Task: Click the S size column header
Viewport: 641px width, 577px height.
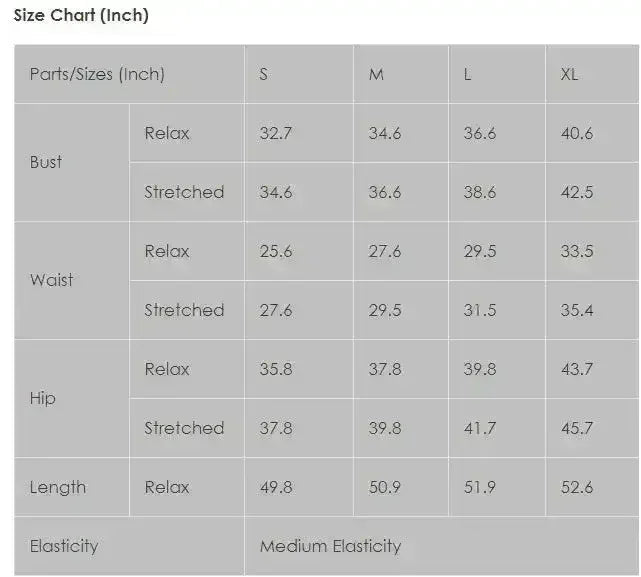Action: (x=264, y=75)
